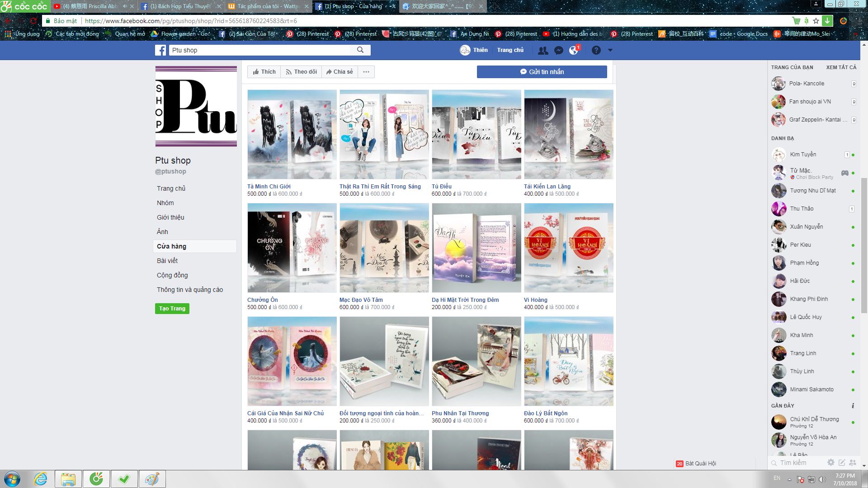
Task: Click the bookmark star icon
Action: [x=816, y=21]
